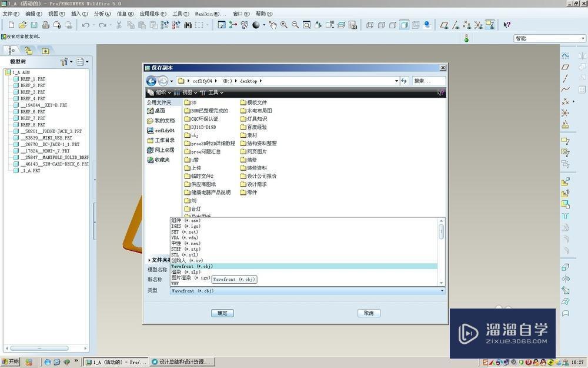The image size is (588, 368).
Task: Open the 工具 dropdown in save dialog
Action: point(212,92)
